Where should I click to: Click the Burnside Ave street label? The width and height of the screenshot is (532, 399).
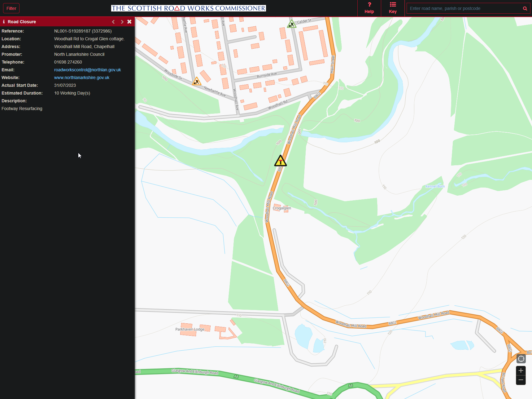(x=267, y=75)
